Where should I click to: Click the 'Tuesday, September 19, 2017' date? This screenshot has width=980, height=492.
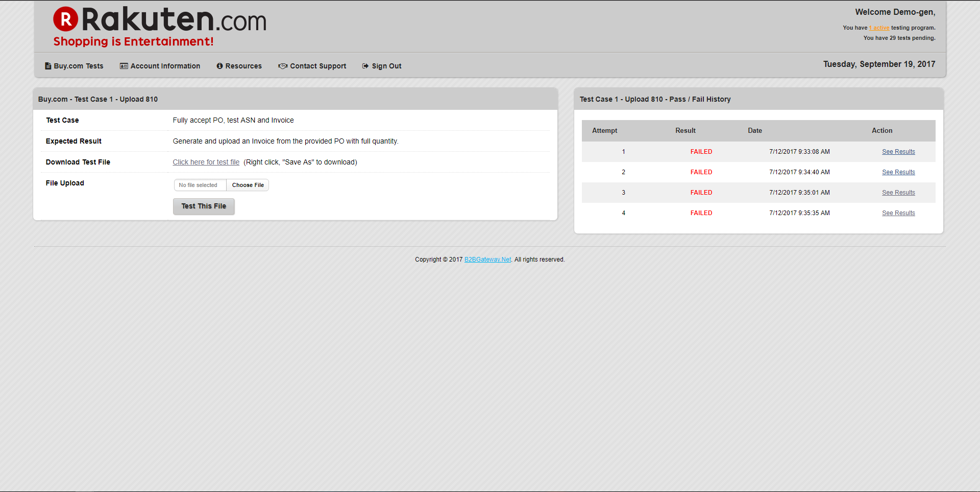click(879, 64)
